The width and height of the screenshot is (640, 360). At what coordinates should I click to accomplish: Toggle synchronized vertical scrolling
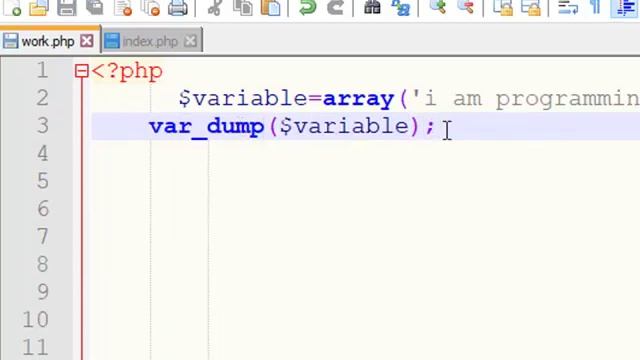click(x=502, y=7)
